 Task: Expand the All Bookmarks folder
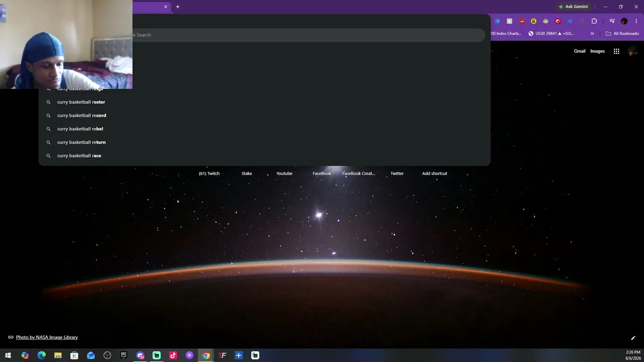622,34
